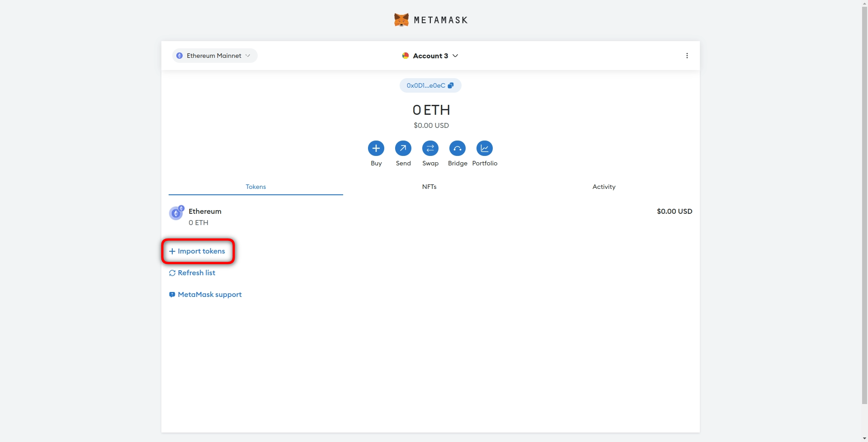Viewport: 868px width, 442px height.
Task: Click the 0 ETH main balance
Action: coord(431,110)
